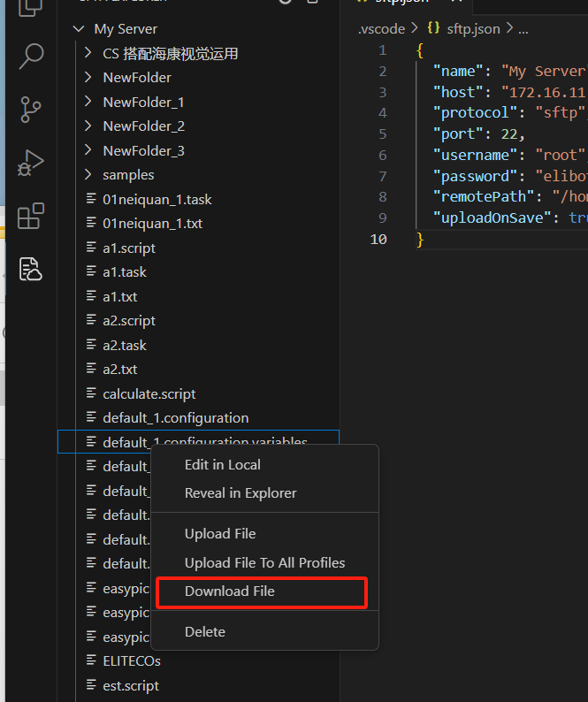Image resolution: width=588 pixels, height=702 pixels.
Task: Choose Download File from context menu
Action: click(230, 591)
